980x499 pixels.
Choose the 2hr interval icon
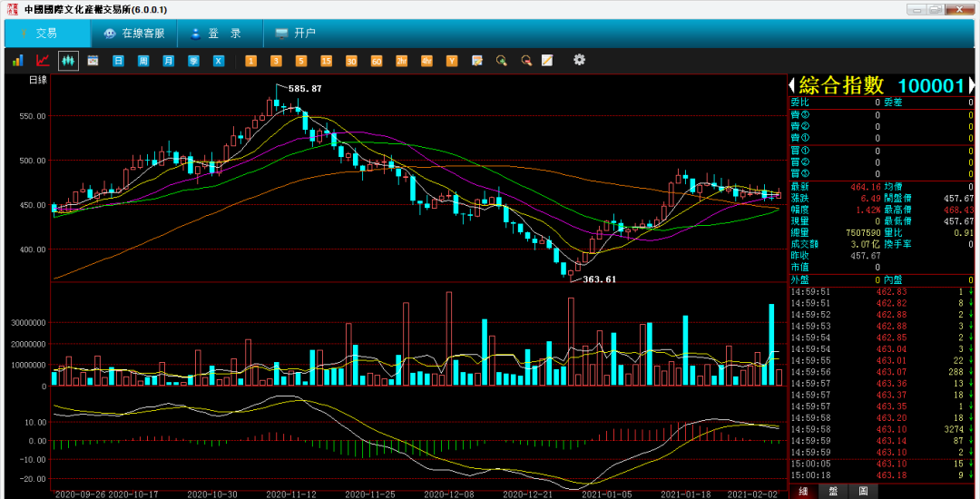(401, 61)
